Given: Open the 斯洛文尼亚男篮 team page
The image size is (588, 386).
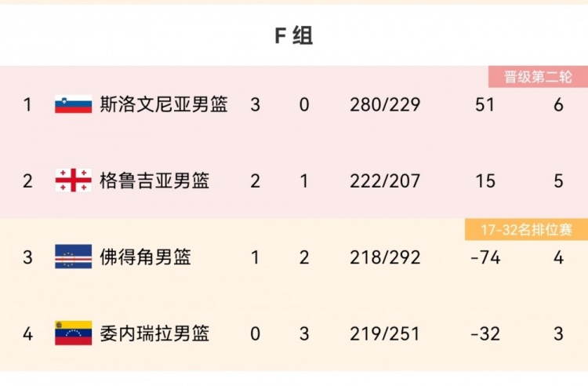Looking at the screenshot, I should coord(164,104).
